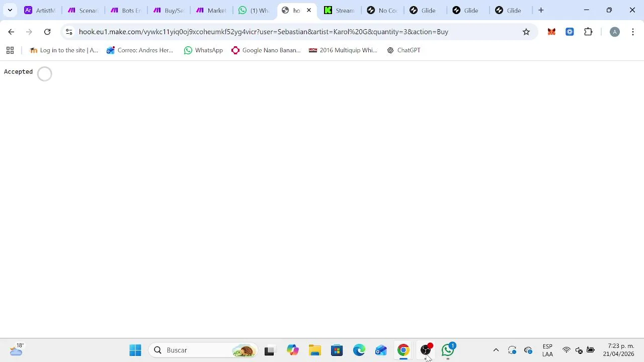Open File Explorer from the taskbar
The image size is (644, 362).
click(x=315, y=350)
